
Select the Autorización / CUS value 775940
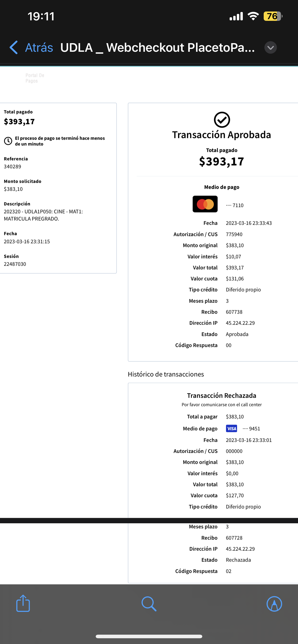pyautogui.click(x=234, y=234)
